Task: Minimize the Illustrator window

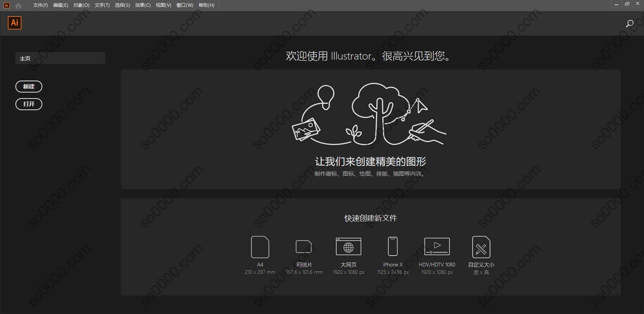Action: [616, 4]
